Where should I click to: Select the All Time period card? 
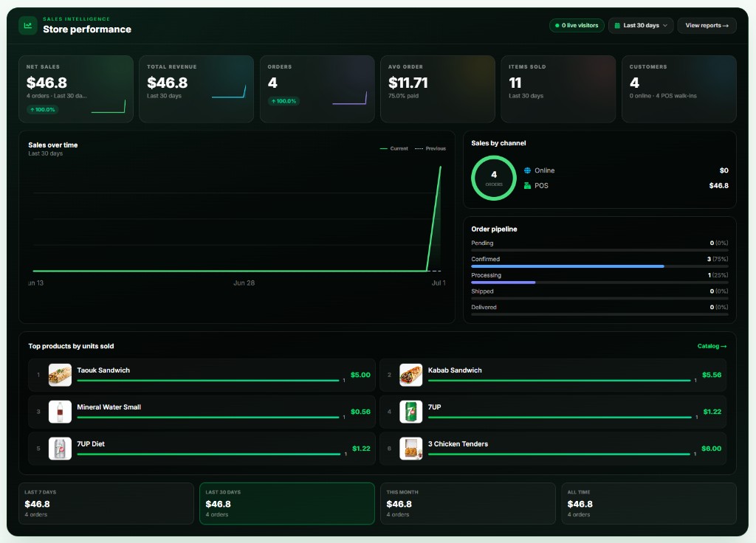pos(649,503)
